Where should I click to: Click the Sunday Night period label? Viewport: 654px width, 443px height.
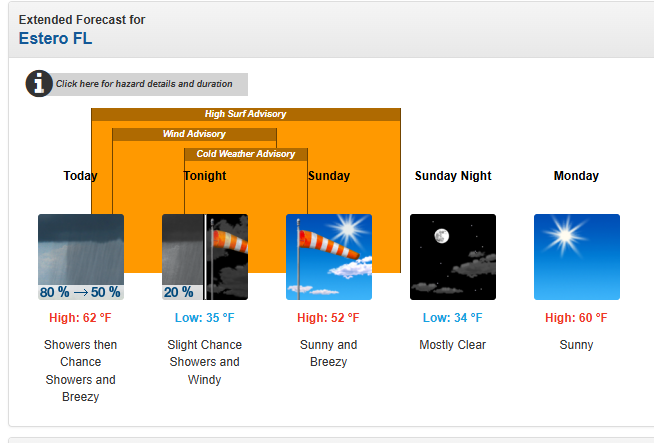click(x=453, y=176)
